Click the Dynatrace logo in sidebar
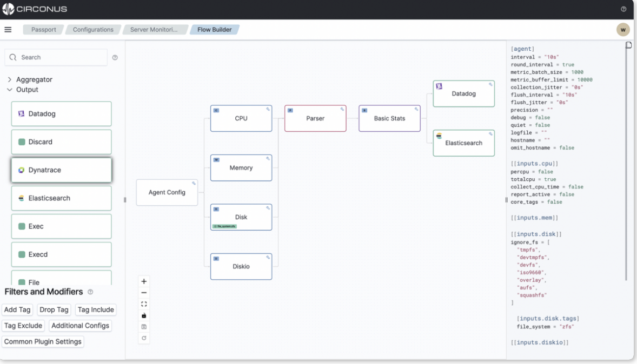 tap(22, 170)
